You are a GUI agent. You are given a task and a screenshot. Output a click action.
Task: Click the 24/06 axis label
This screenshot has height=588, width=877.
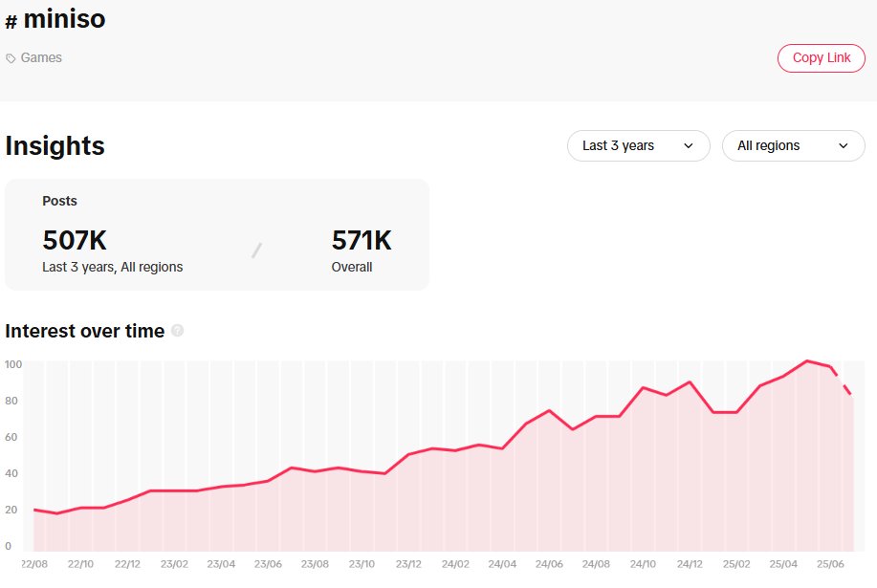point(549,564)
